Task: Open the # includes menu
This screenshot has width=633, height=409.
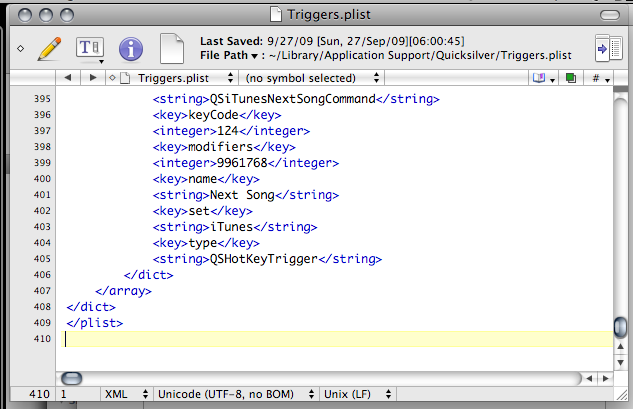Action: [601, 77]
